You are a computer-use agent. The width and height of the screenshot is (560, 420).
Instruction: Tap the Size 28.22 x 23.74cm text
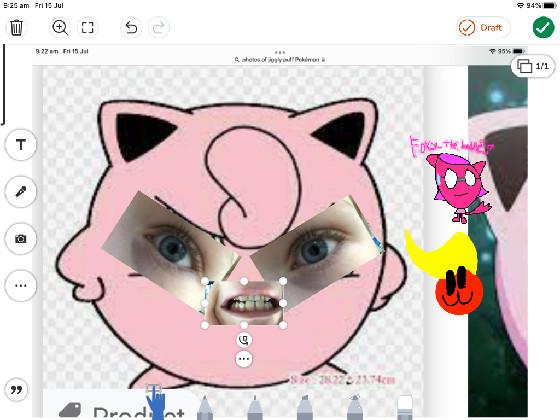tap(343, 380)
